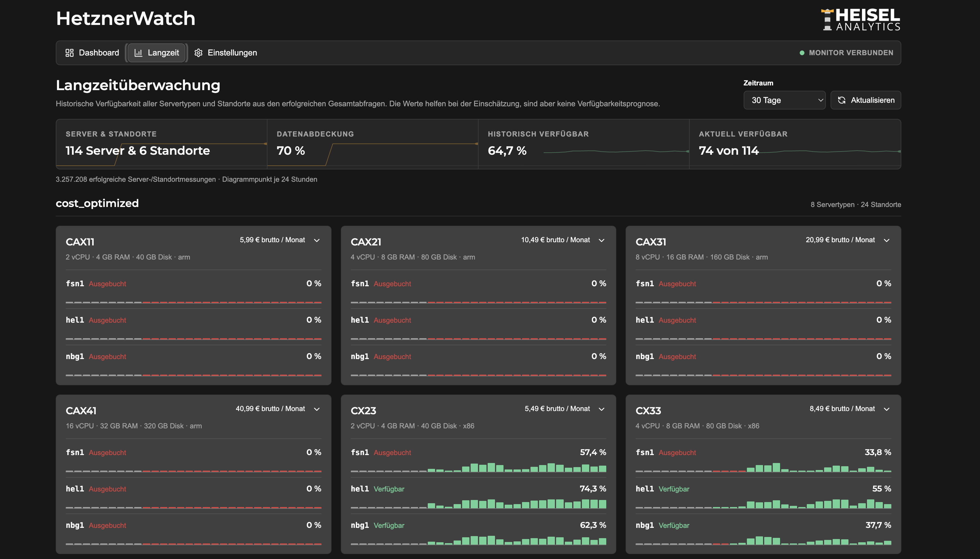Expand the CAX21 card chevron

tap(602, 240)
